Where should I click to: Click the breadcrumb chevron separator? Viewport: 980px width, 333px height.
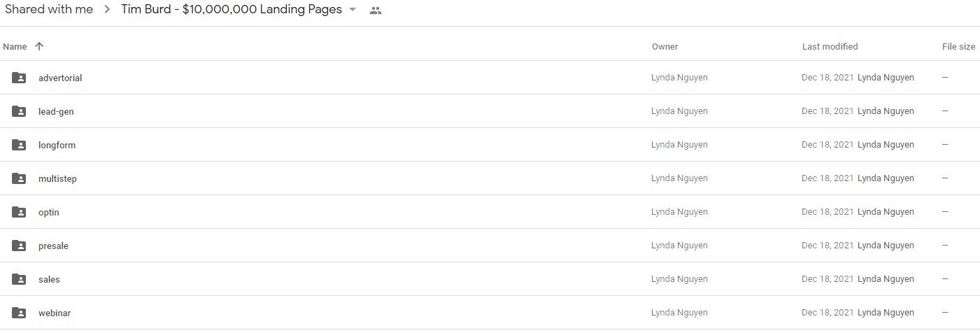[107, 10]
